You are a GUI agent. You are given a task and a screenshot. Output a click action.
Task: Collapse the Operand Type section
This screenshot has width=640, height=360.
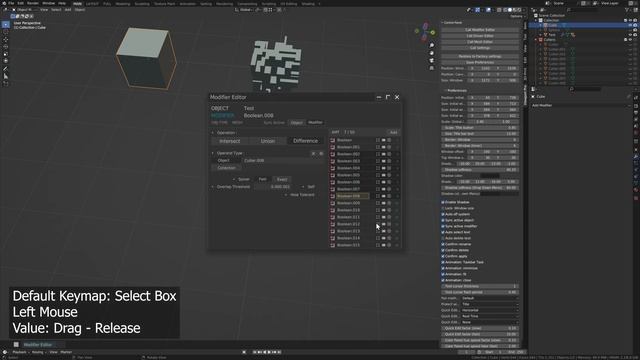(x=213, y=153)
